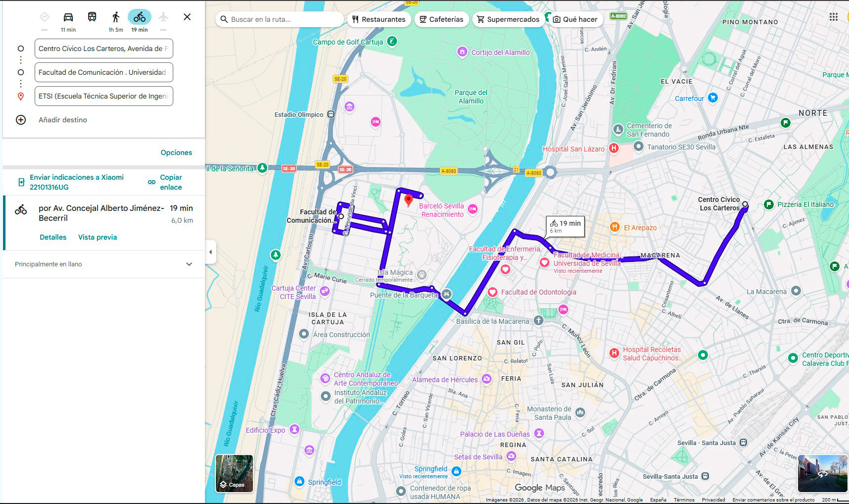Edit ETSI destination field
Screen dimensions: 849x504
click(104, 96)
